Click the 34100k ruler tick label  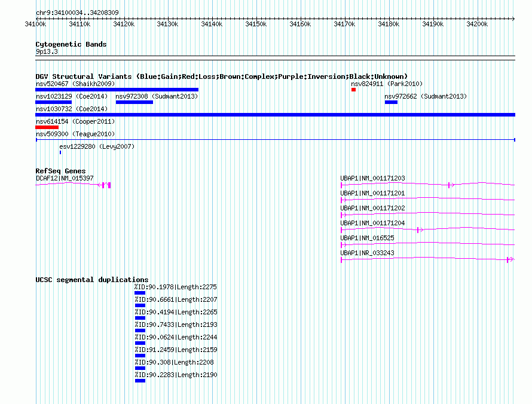(35, 24)
